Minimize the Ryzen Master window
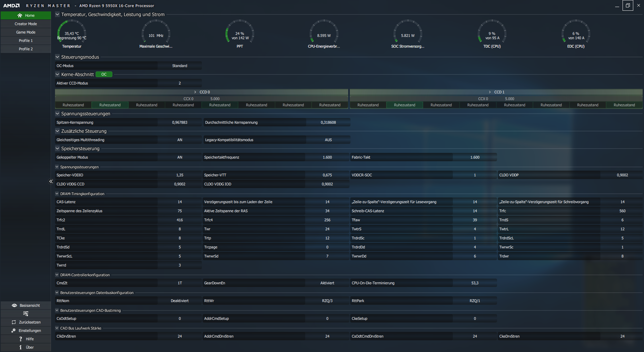Image resolution: width=644 pixels, height=352 pixels. (x=617, y=5)
